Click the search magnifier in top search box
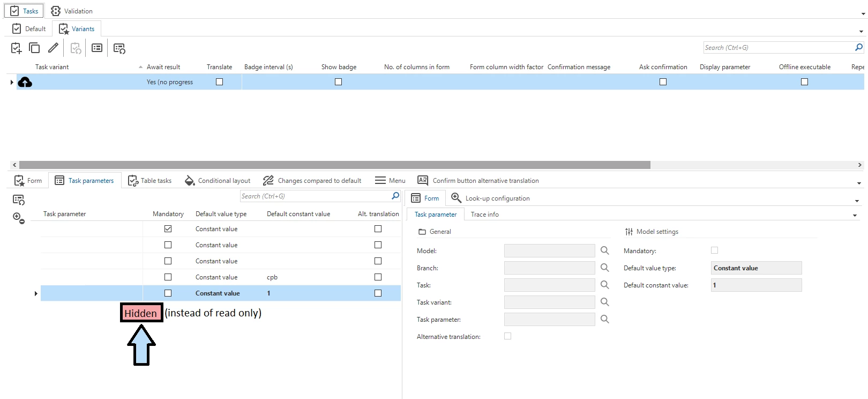This screenshot has width=868, height=399. coord(859,47)
